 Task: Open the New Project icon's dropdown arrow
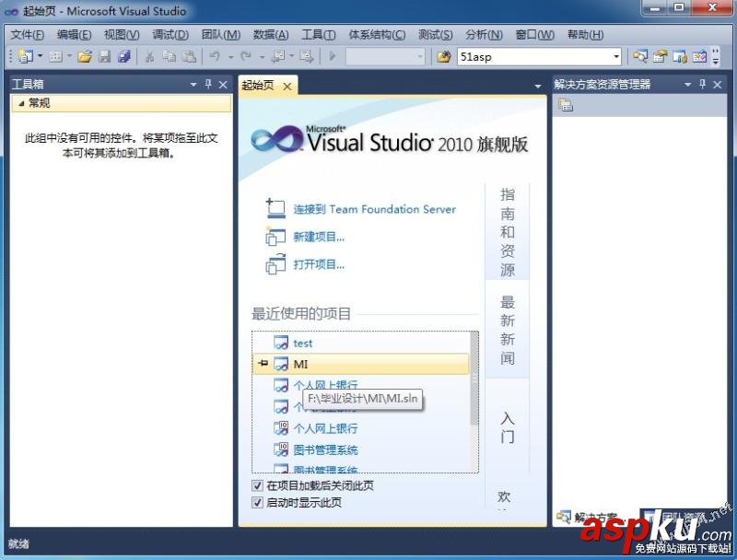[40, 56]
